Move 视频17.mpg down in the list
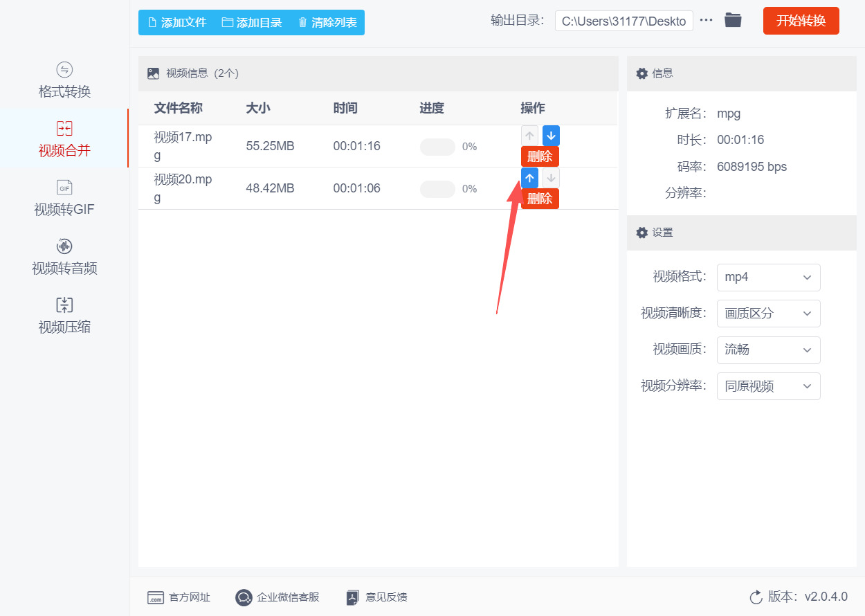865x616 pixels. tap(550, 135)
